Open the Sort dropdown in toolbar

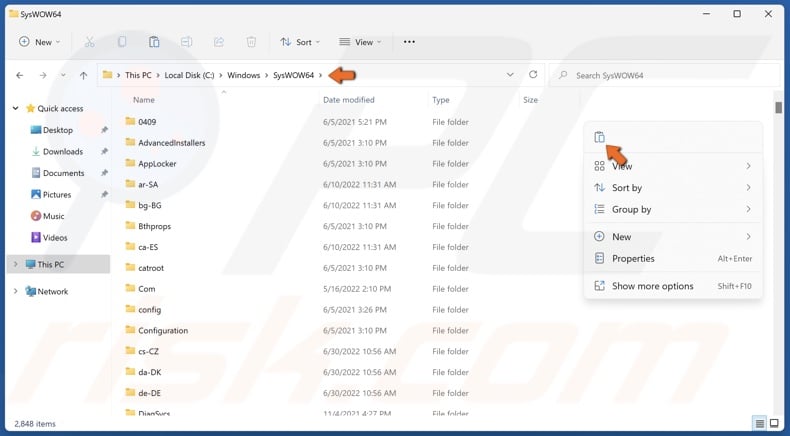[x=300, y=42]
